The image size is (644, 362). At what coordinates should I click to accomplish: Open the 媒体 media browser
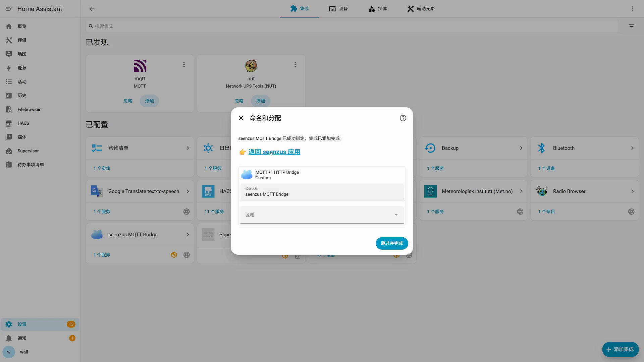click(40, 137)
